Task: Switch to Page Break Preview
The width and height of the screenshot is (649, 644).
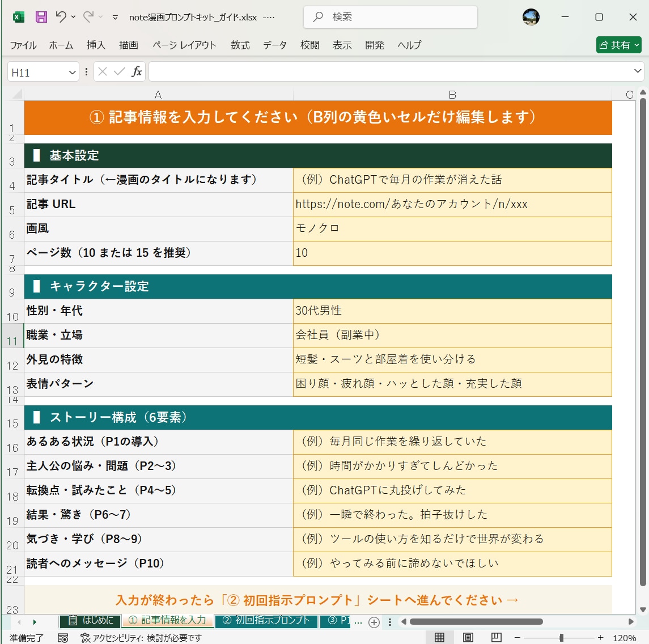Action: 497,637
